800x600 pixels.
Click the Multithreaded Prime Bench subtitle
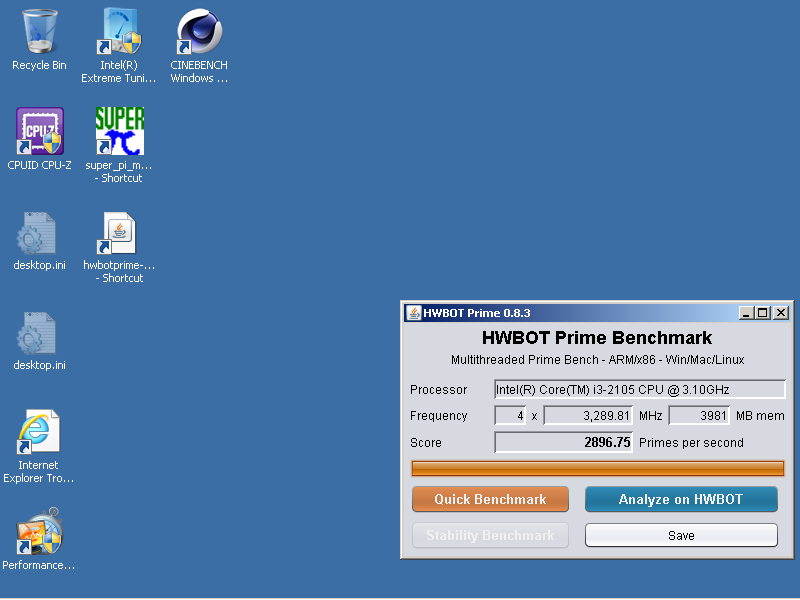click(597, 360)
